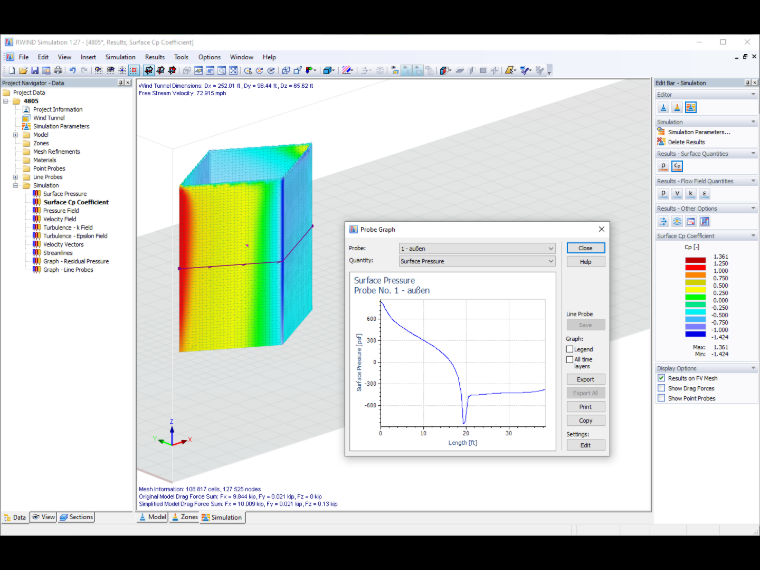The width and height of the screenshot is (760, 570).
Task: Open the Simulation menu
Action: click(120, 57)
